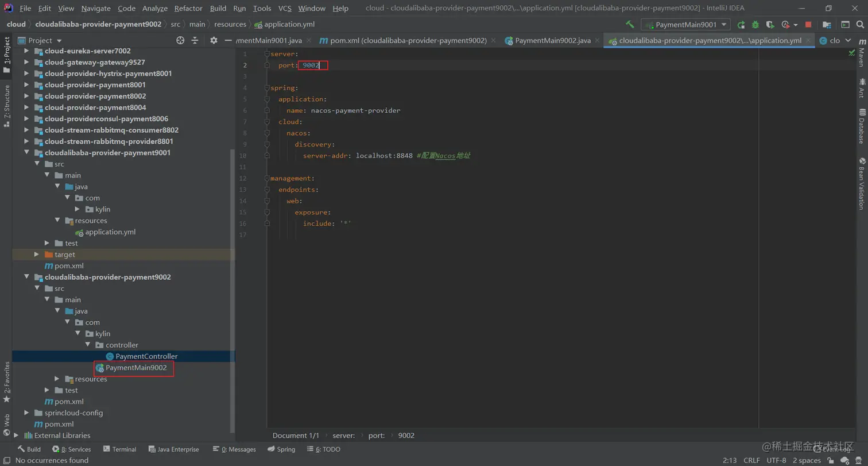This screenshot has width=868, height=466.
Task: Click the Run Anything terminal-window icon
Action: tap(845, 25)
